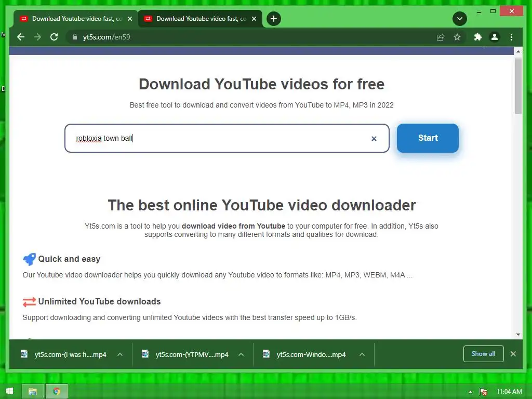Close the first browser tab
Viewport: 532px width, 399px height.
point(129,19)
